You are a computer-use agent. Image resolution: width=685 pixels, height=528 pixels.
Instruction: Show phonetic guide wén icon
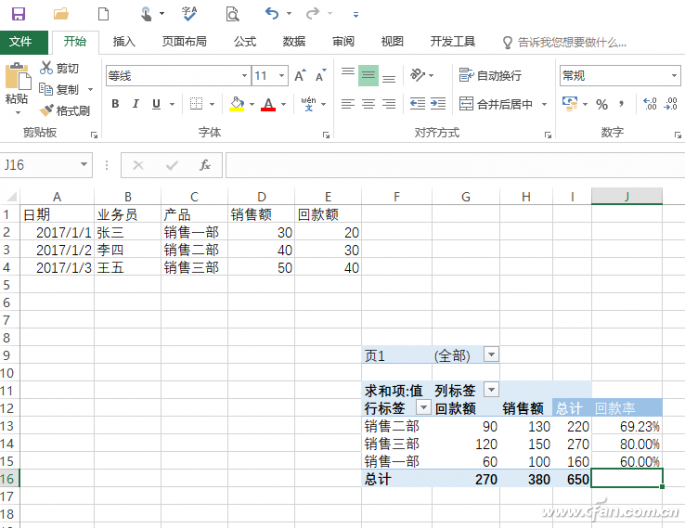(308, 104)
